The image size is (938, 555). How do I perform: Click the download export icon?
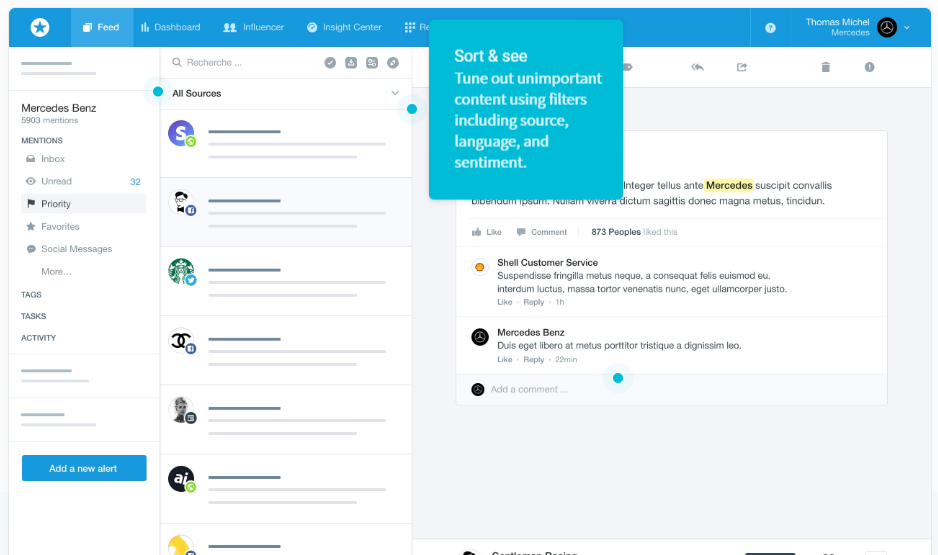351,63
